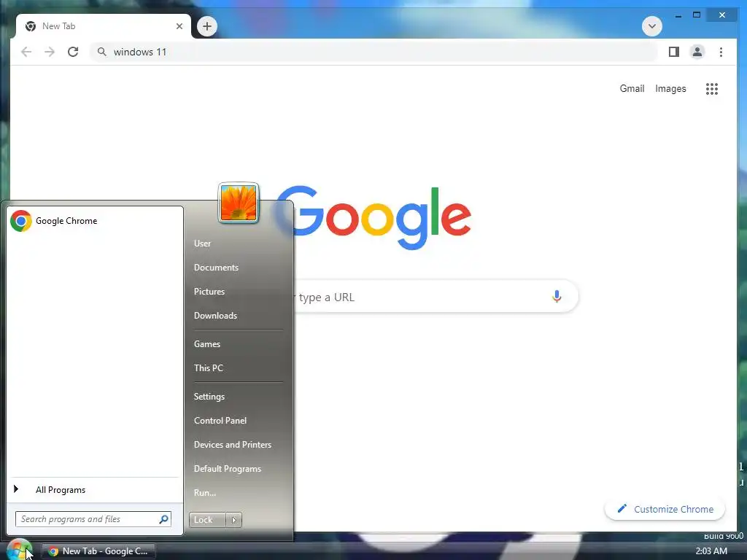Open the Google apps grid
Viewport: 747px width, 560px height.
pos(712,88)
